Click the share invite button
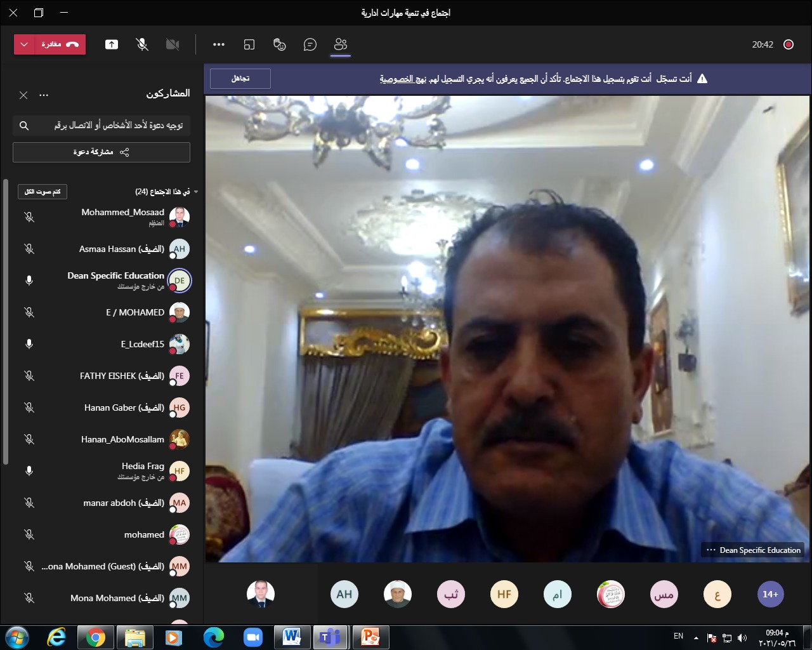This screenshot has height=650, width=812. pyautogui.click(x=101, y=152)
